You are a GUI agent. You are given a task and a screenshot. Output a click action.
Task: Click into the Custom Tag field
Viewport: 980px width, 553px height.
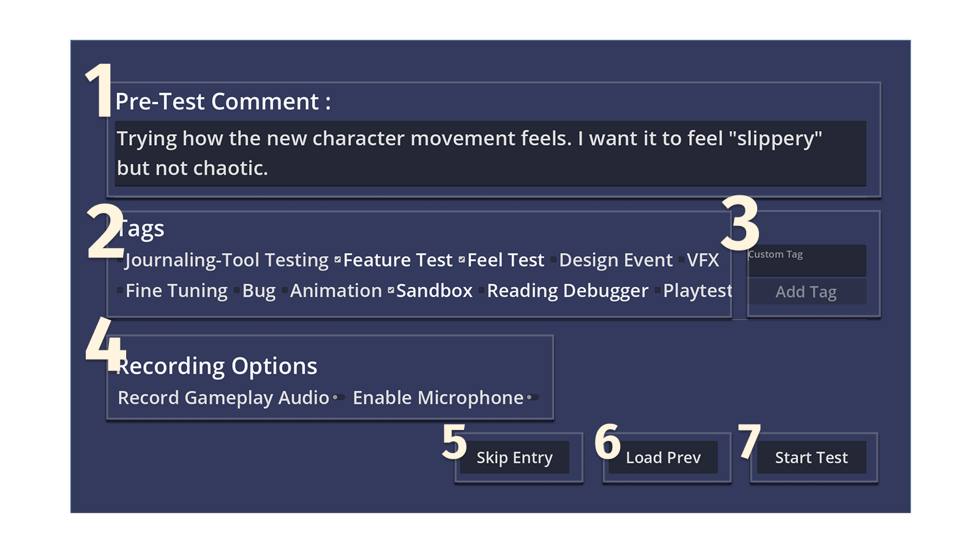tap(806, 261)
